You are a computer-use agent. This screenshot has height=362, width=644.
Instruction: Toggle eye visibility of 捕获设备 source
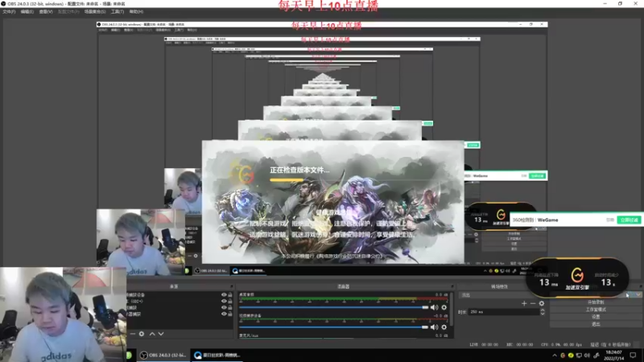[x=224, y=294]
